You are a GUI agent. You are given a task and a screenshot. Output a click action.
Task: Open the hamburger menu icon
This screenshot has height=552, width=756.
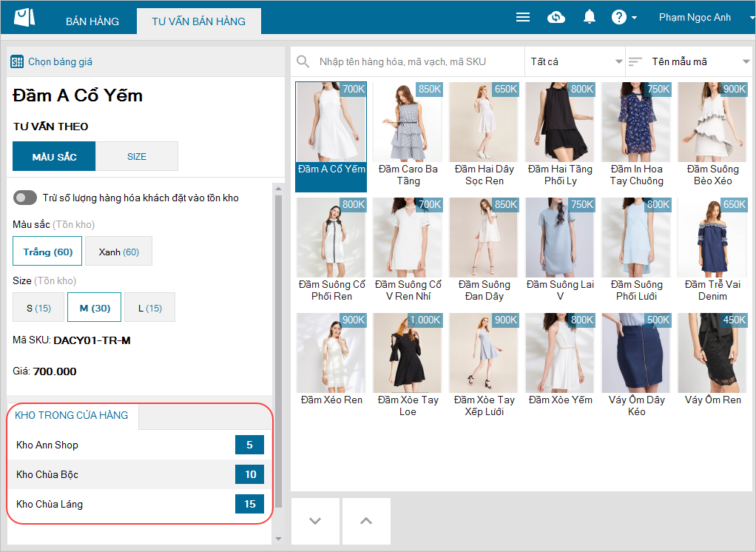[522, 17]
